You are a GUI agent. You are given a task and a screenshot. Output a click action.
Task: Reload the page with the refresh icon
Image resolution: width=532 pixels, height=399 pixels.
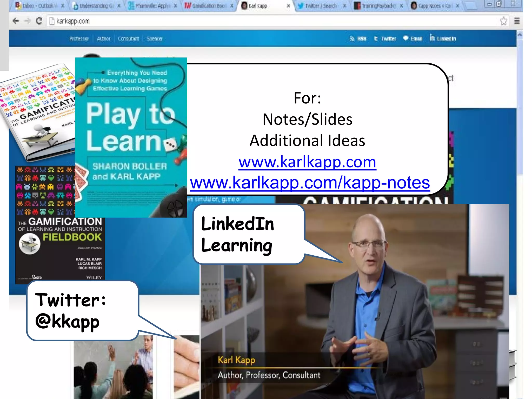[x=39, y=21]
